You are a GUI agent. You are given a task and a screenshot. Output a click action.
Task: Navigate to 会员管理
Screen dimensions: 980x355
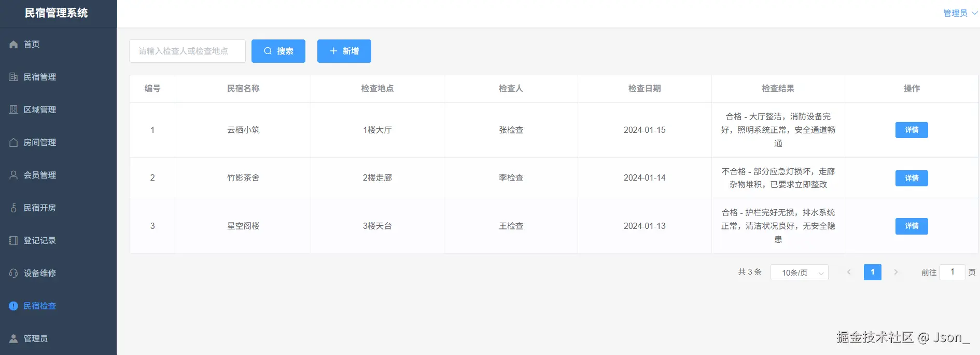(58, 175)
